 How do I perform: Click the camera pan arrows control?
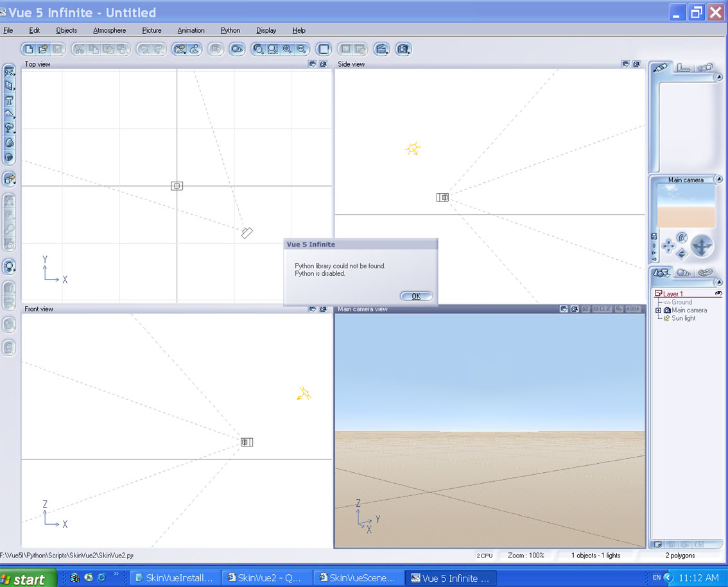(668, 245)
